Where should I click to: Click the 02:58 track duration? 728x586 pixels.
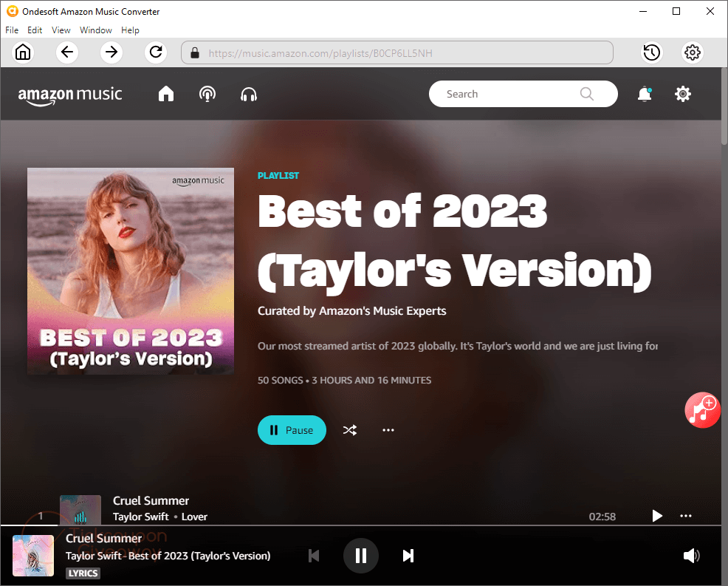(x=602, y=517)
